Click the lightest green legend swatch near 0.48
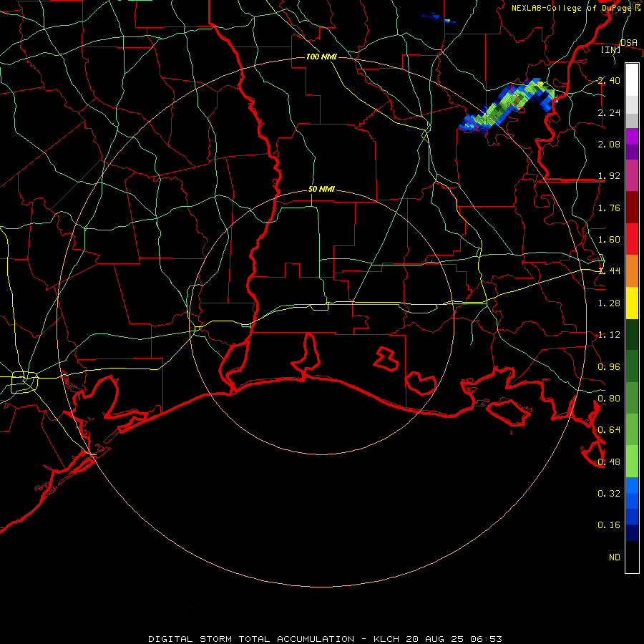 click(632, 462)
